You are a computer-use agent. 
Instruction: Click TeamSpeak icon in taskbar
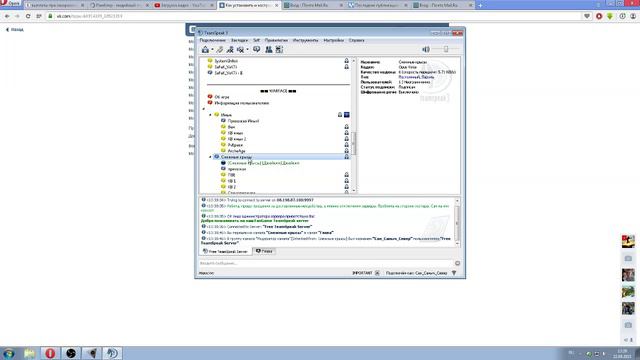tap(112, 353)
